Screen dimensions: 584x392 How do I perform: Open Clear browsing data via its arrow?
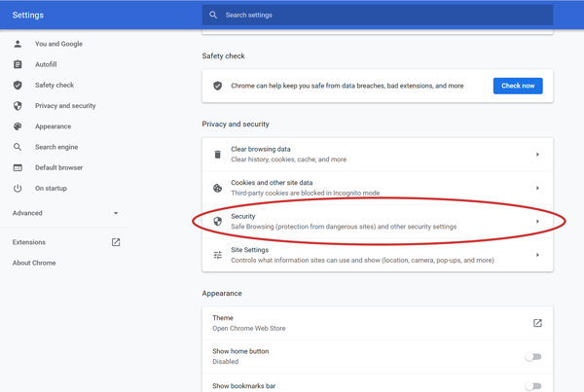tap(537, 155)
